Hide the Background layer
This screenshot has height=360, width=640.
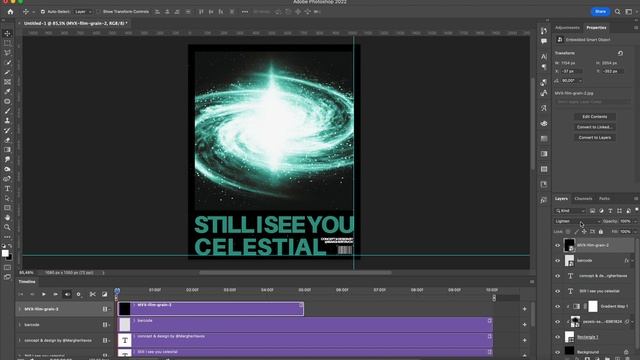pyautogui.click(x=558, y=352)
